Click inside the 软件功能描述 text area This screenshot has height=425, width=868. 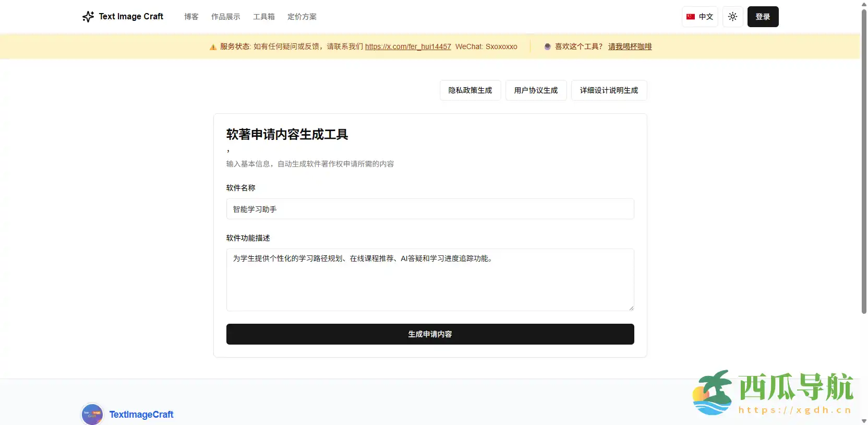pos(430,280)
